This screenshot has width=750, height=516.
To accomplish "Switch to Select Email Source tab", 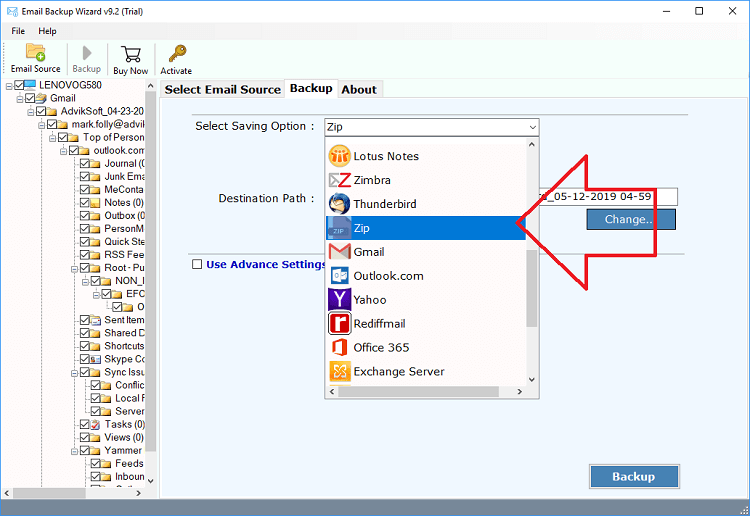I will point(222,89).
